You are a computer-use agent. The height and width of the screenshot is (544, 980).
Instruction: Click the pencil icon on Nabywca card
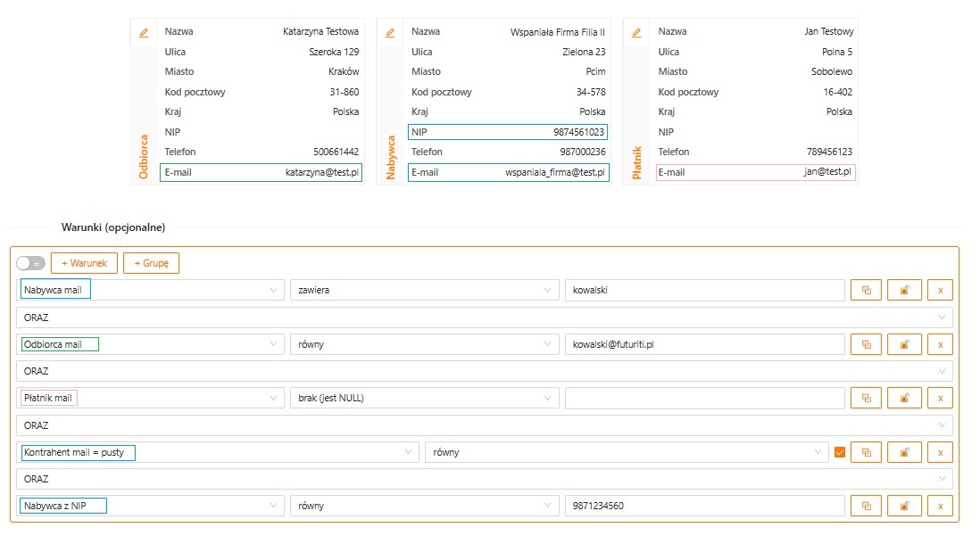389,33
